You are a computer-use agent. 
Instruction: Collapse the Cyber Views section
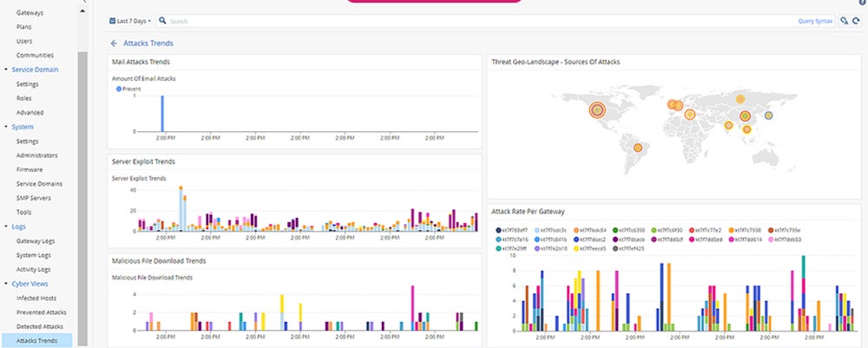click(7, 284)
